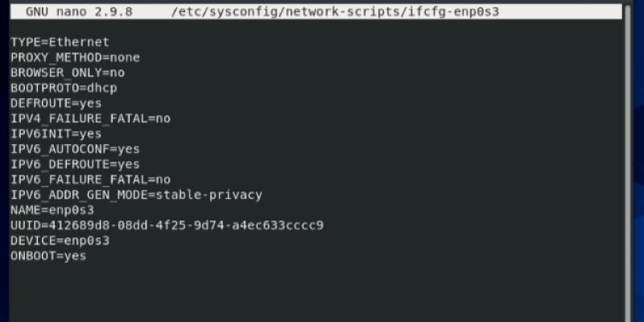Place cursor at ONBOOT=yes line
The width and height of the screenshot is (644, 322).
[48, 256]
